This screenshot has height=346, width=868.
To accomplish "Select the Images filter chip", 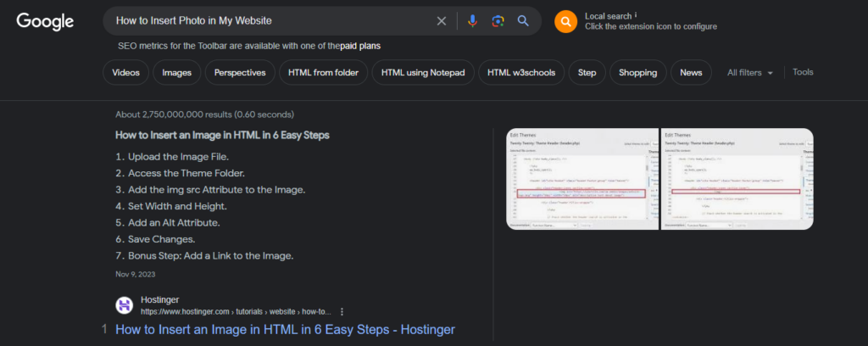I will 176,73.
